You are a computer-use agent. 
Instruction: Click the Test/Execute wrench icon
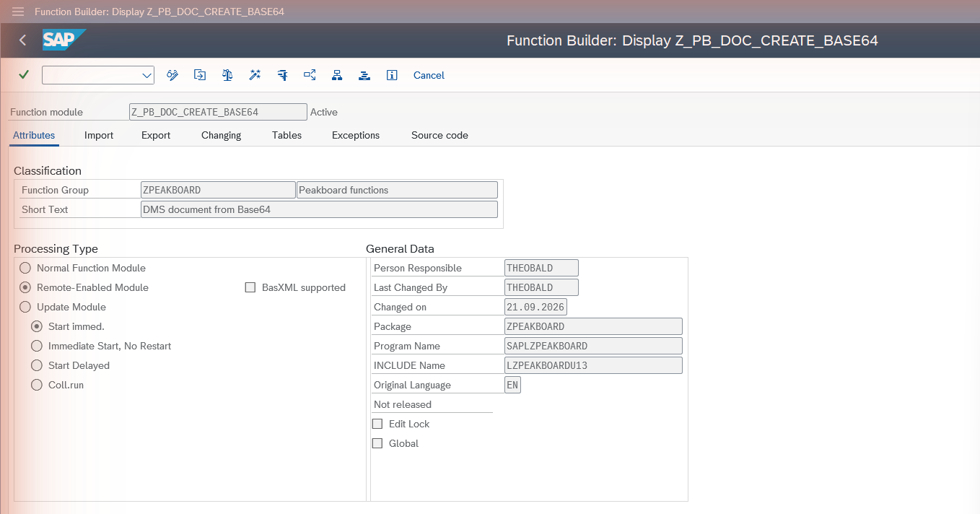click(x=282, y=75)
